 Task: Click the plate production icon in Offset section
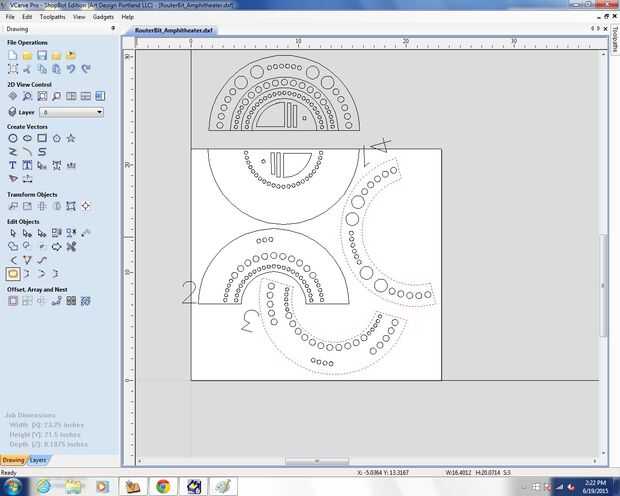(71, 301)
